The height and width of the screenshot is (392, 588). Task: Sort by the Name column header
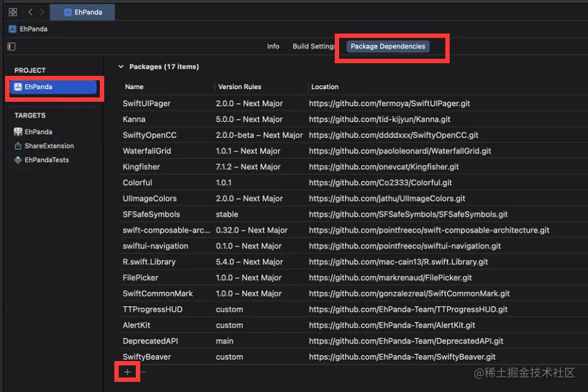click(135, 87)
